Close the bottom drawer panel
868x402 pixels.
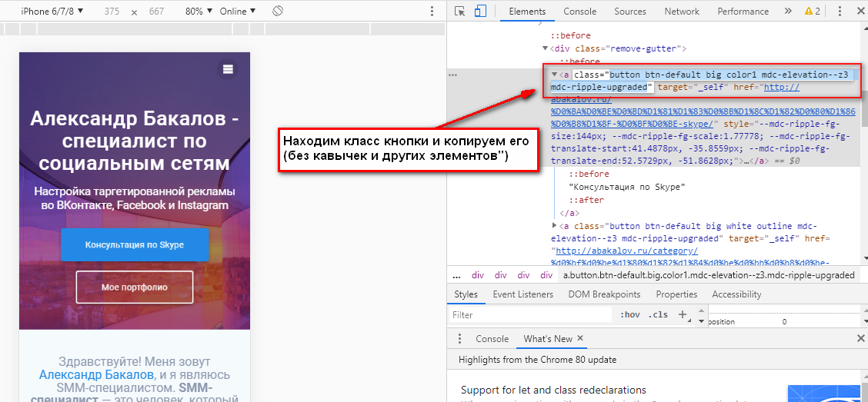[861, 338]
